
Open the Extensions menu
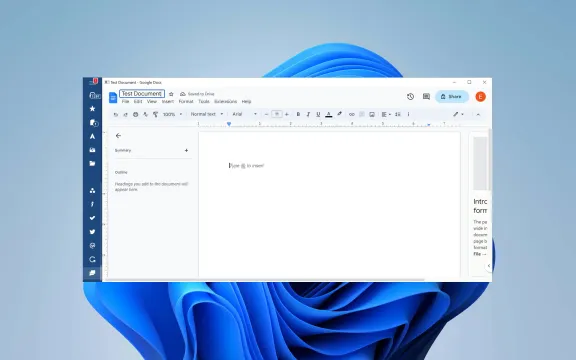226,101
